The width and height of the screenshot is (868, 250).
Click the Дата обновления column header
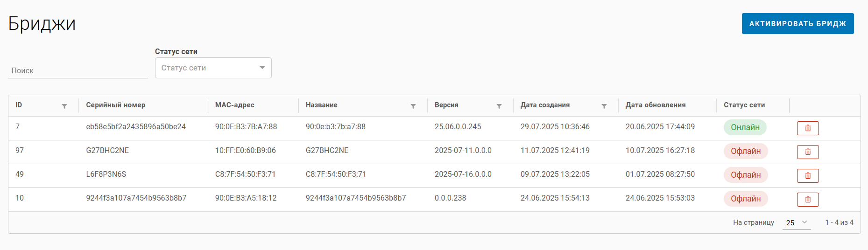pos(656,105)
